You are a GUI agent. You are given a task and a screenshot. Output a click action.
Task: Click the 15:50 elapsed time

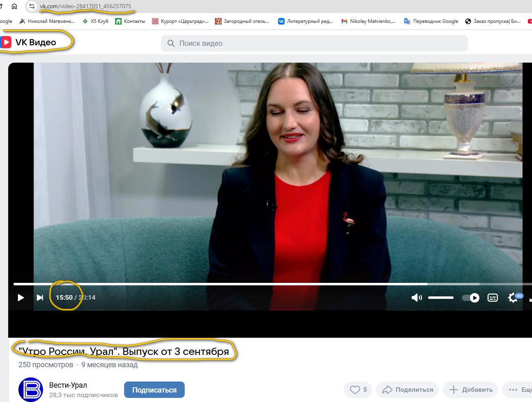click(64, 298)
